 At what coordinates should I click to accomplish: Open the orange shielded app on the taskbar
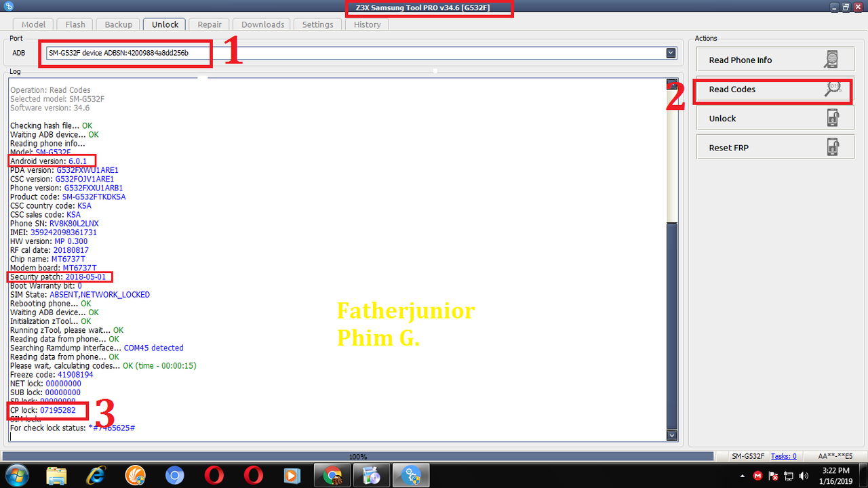[135, 475]
